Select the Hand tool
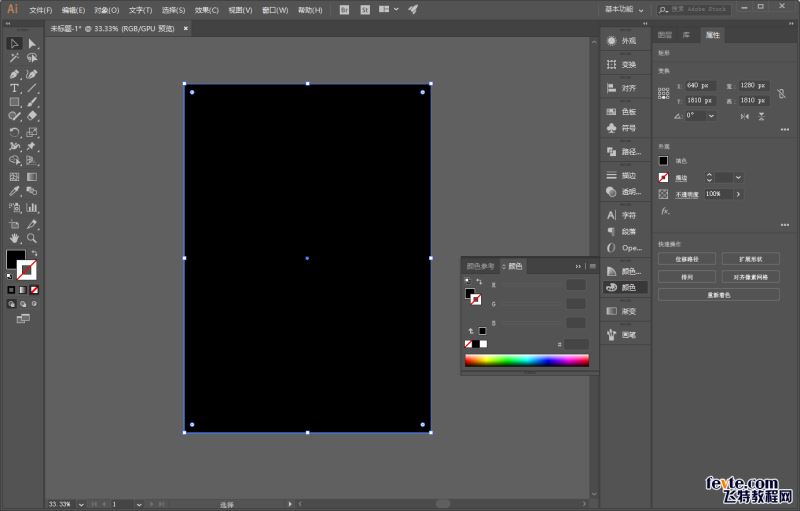This screenshot has height=511, width=800. coord(14,238)
